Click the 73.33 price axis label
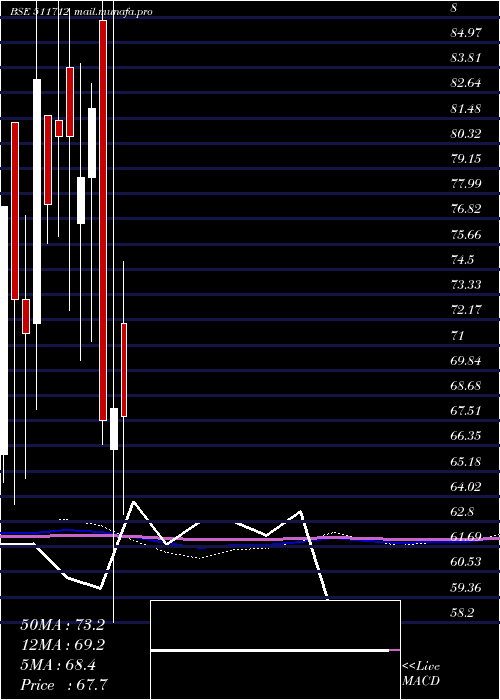500x700 pixels. [x=466, y=284]
